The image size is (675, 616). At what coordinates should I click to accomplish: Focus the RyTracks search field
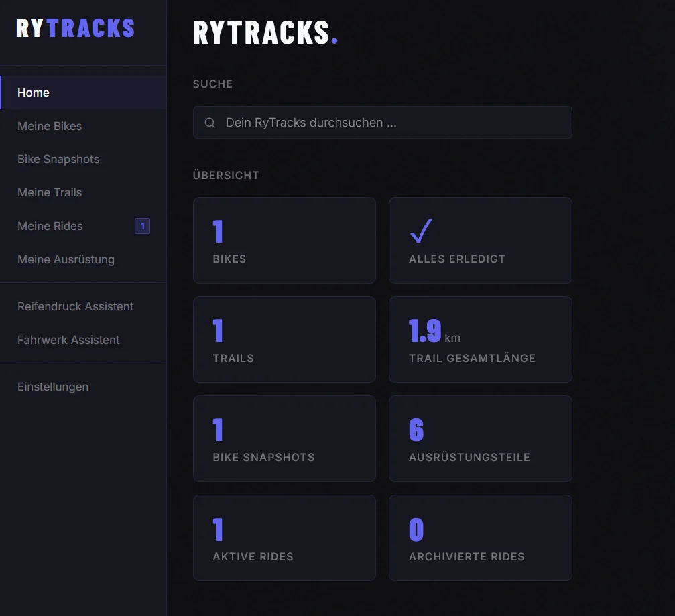(383, 123)
